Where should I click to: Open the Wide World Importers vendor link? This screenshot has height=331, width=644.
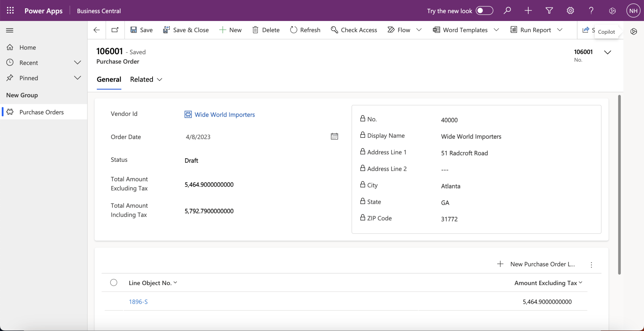point(224,115)
